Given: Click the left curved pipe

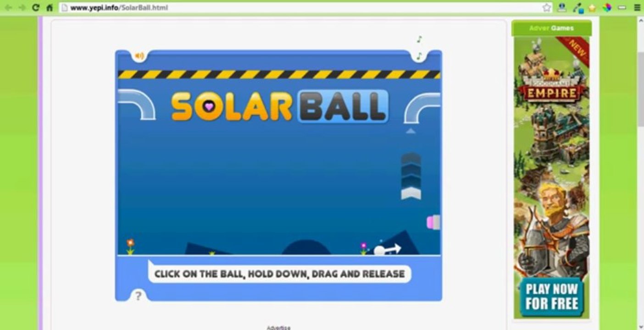Looking at the screenshot, I should 137,104.
